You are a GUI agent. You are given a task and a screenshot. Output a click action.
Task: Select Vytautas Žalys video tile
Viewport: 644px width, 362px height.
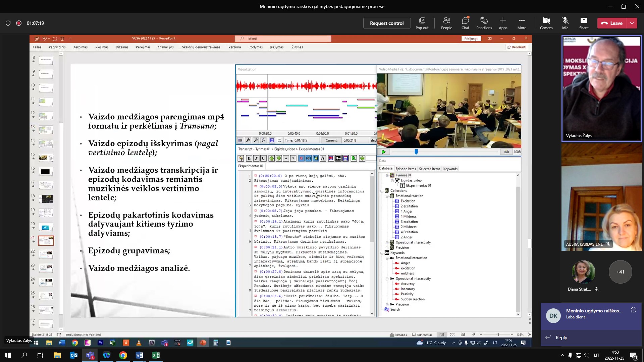(602, 88)
